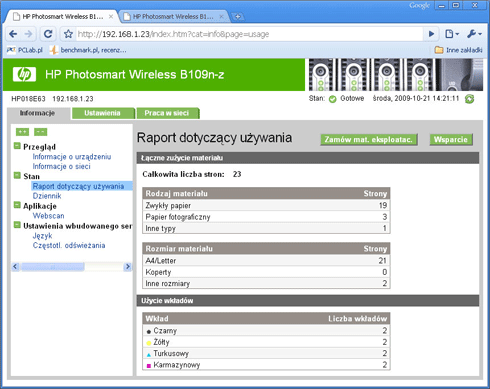Go back with the browser back arrow
This screenshot has height=389, width=490.
(x=13, y=34)
